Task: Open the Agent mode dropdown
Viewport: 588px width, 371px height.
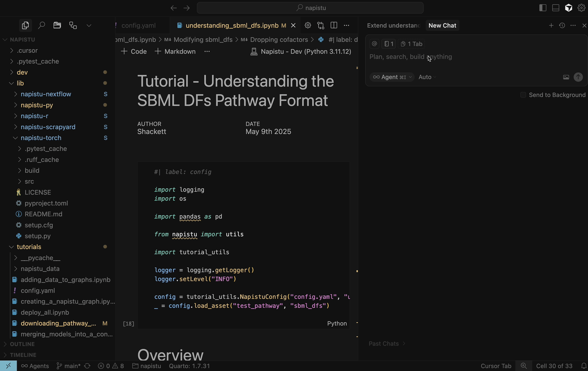Action: pos(392,77)
